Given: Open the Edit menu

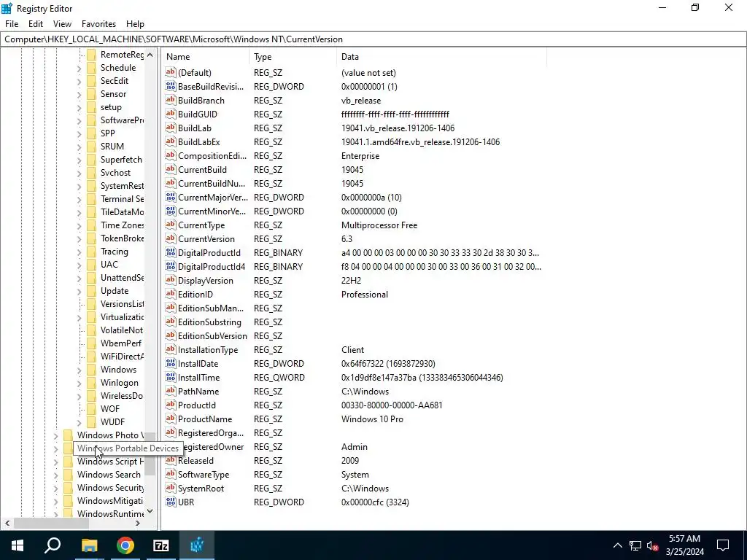Looking at the screenshot, I should (36, 24).
